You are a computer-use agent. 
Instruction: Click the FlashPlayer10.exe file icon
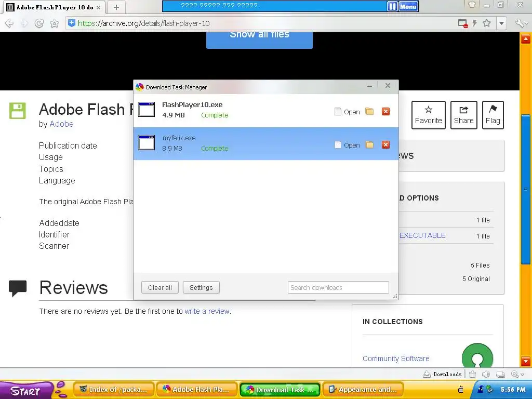pyautogui.click(x=147, y=109)
